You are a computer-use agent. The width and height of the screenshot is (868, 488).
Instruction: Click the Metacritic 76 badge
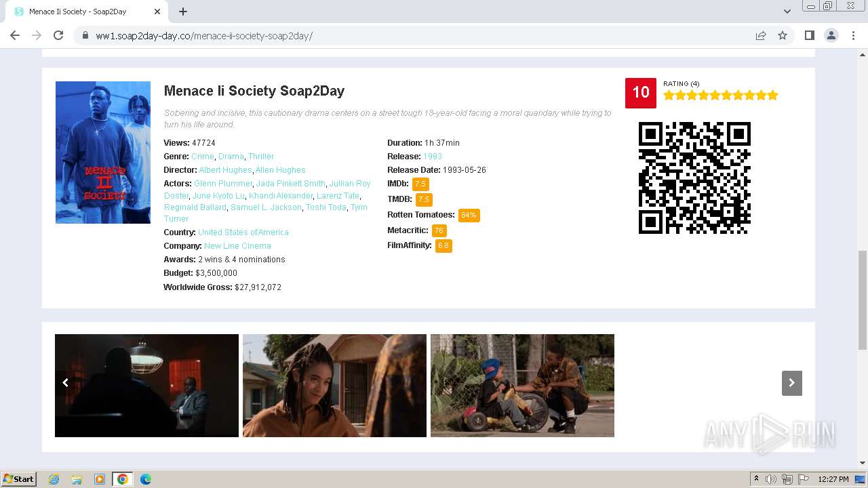pos(439,230)
